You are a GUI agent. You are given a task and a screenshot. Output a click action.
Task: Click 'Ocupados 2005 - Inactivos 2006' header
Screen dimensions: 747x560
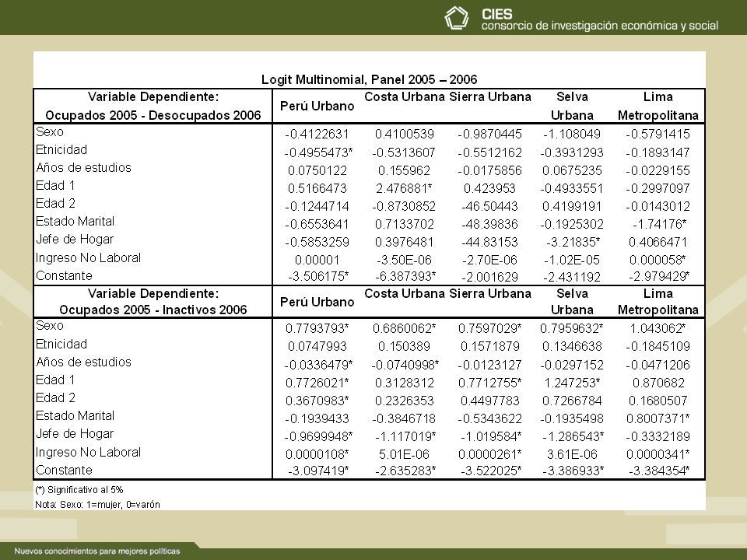[x=153, y=310]
